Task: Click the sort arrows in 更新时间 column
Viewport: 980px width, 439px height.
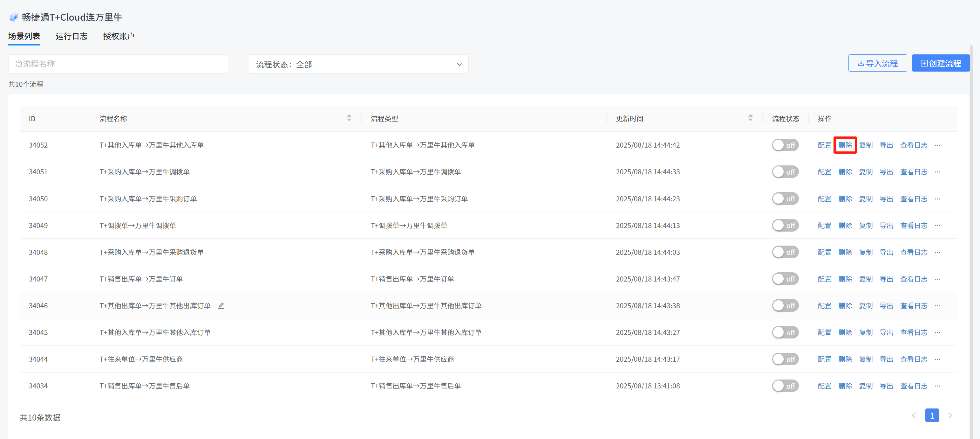Action: (750, 118)
